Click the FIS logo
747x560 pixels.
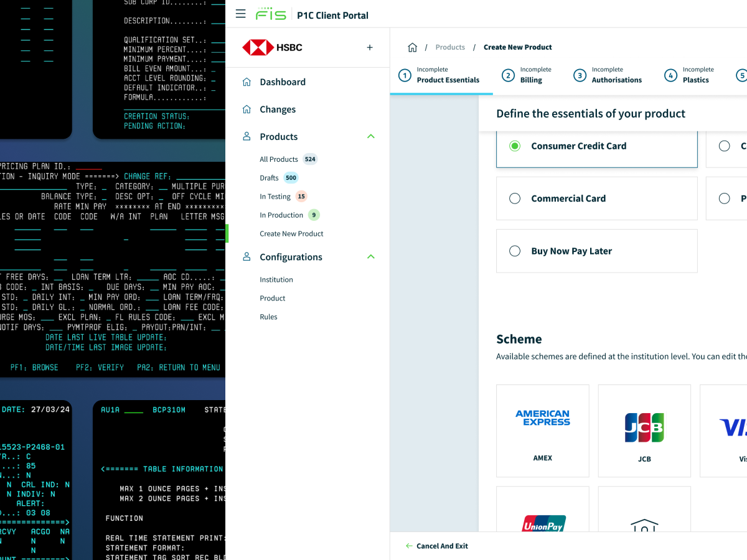pos(271,14)
